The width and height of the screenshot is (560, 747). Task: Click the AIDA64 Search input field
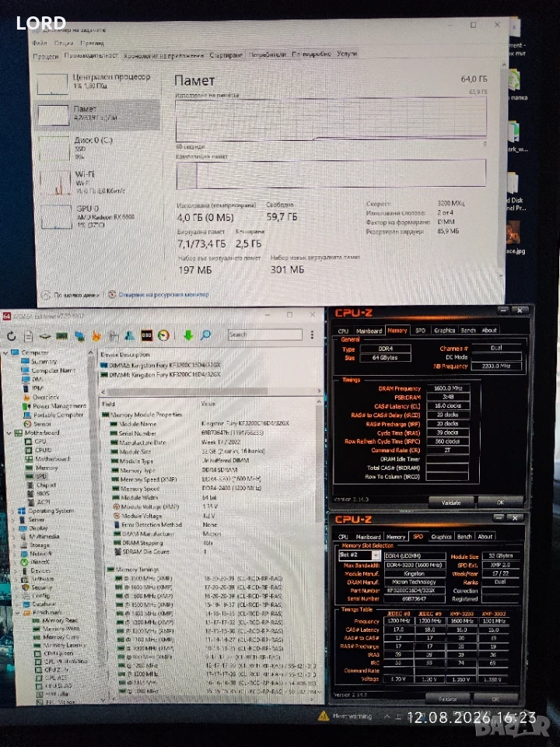coord(264,335)
